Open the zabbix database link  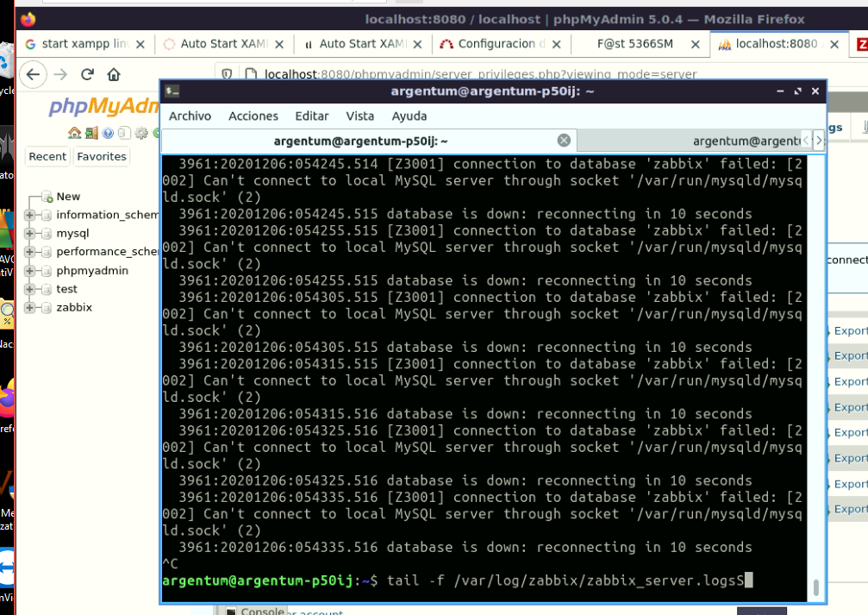coord(73,307)
